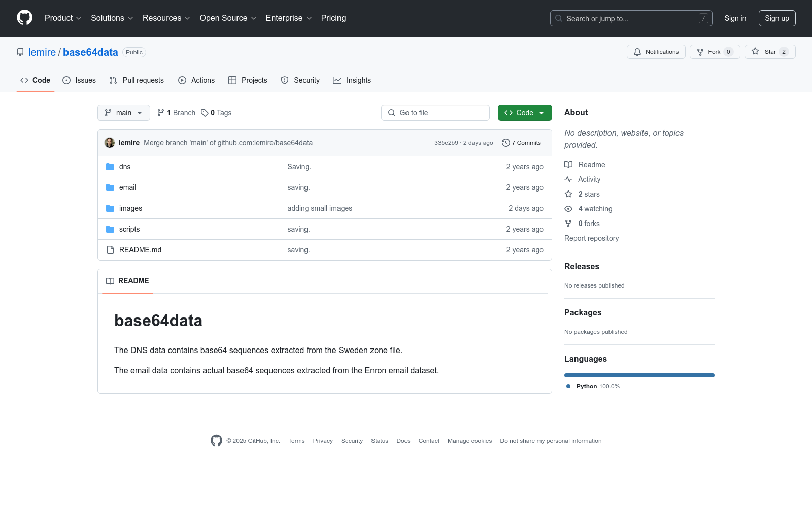The width and height of the screenshot is (812, 508).
Task: Open the Docs link in the footer
Action: point(403,441)
